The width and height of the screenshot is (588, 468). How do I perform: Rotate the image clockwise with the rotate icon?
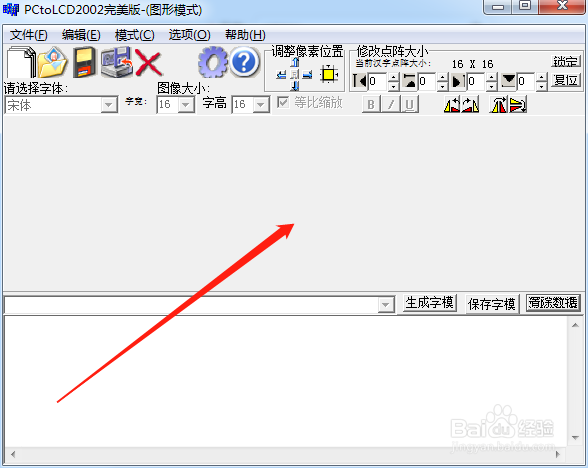(x=470, y=105)
